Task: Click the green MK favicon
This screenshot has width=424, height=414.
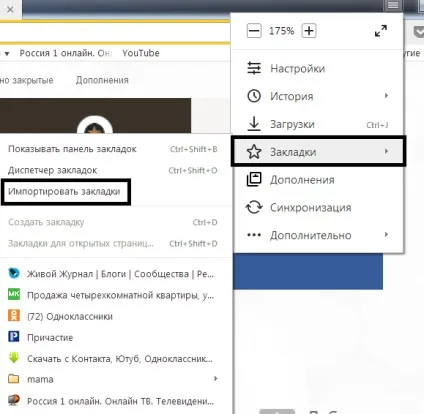Action: 14,294
